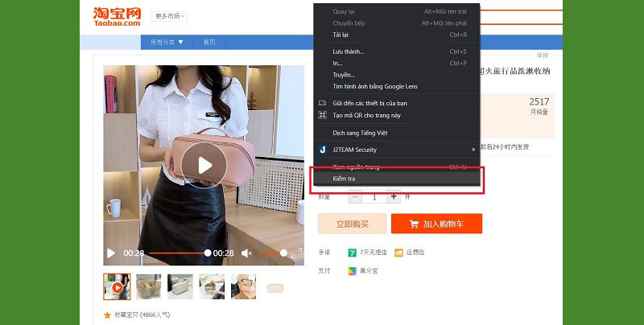Screen dimensions: 644x325
Task: Click the orange 运费险 icon
Action: (398, 253)
